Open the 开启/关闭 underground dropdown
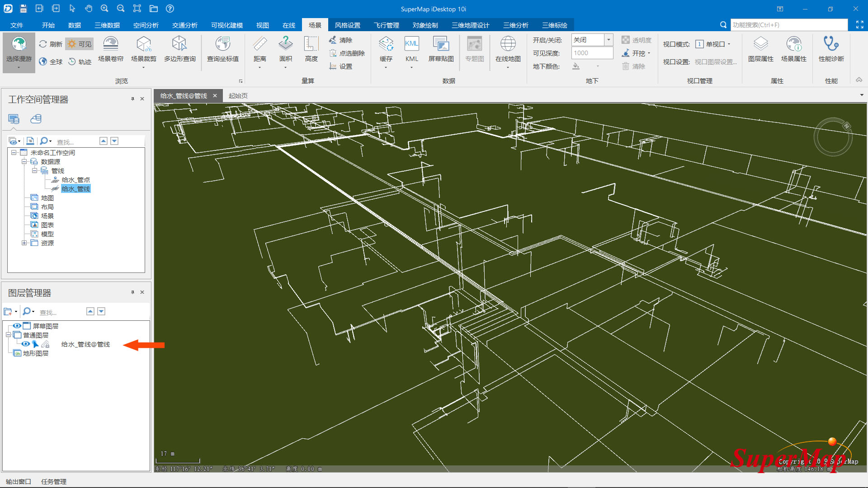The height and width of the screenshot is (488, 868). click(x=609, y=40)
